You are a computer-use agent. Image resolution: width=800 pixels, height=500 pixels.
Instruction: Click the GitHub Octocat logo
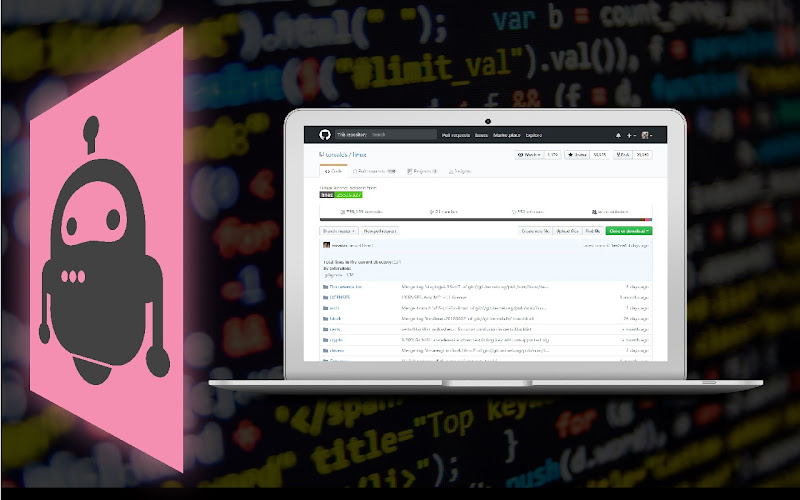tap(324, 135)
